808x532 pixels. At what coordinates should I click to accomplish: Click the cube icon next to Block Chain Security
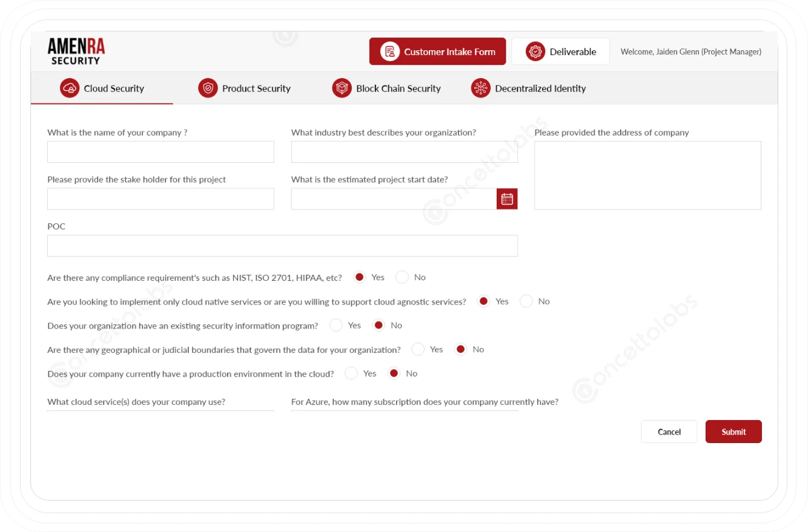coord(342,88)
